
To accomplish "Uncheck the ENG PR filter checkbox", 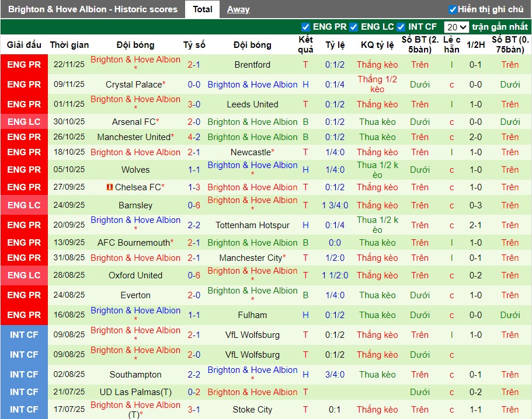I will (x=305, y=26).
